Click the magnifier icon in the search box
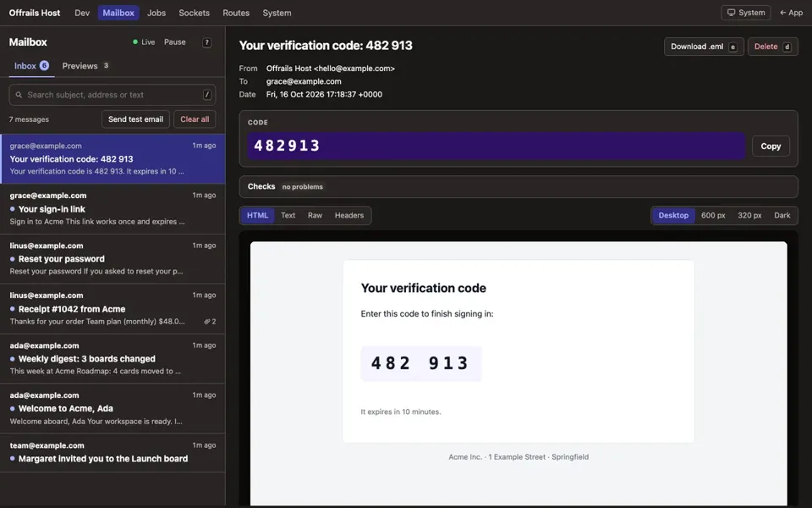Image resolution: width=812 pixels, height=508 pixels. tap(19, 95)
